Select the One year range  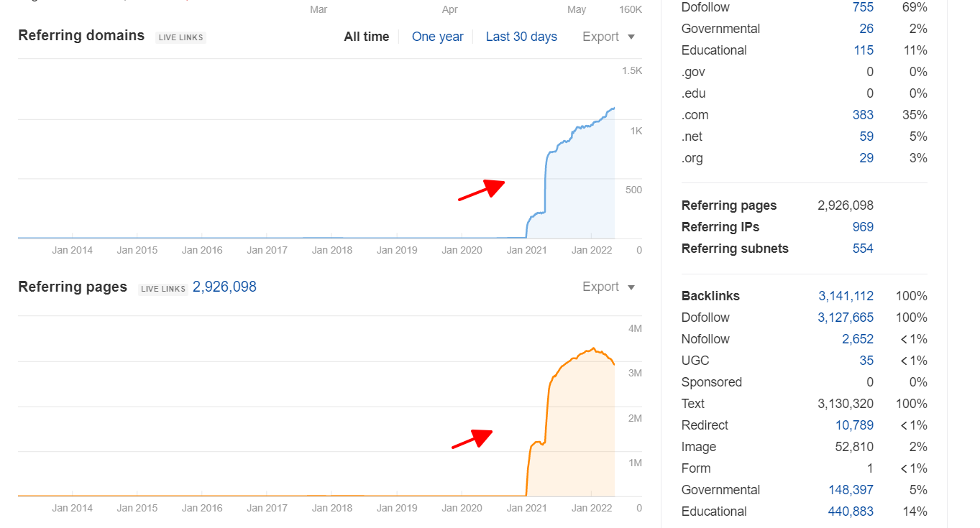(x=437, y=37)
